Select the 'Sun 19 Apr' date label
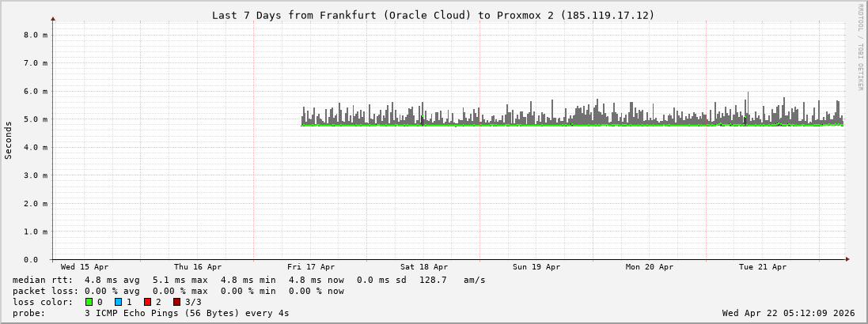Image resolution: width=868 pixels, height=324 pixels. pyautogui.click(x=536, y=267)
